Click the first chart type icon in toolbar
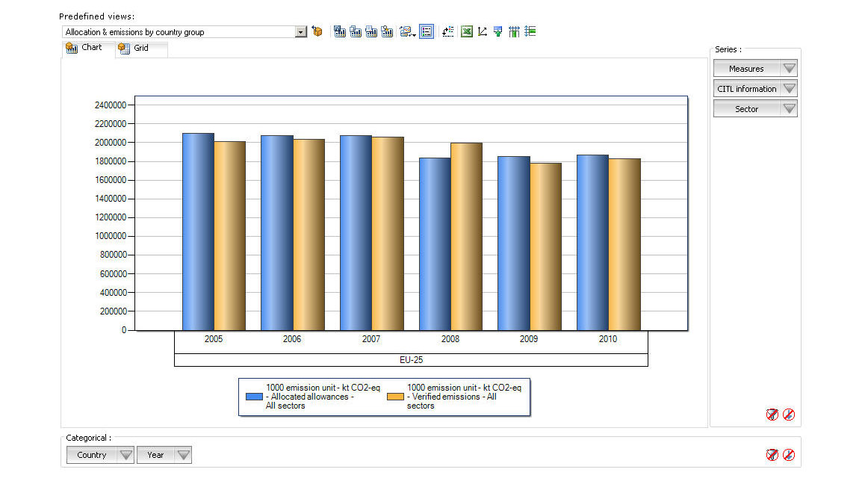Screen dimensions: 868x487 pyautogui.click(x=340, y=32)
